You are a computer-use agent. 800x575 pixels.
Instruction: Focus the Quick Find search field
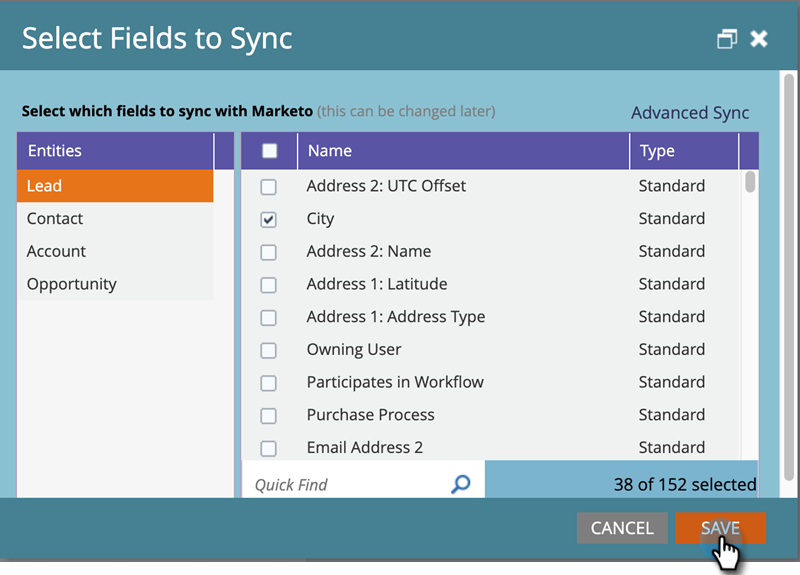[x=345, y=484]
